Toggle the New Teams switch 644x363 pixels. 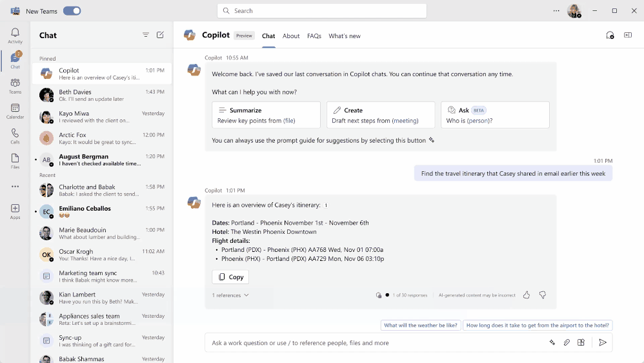pos(72,11)
